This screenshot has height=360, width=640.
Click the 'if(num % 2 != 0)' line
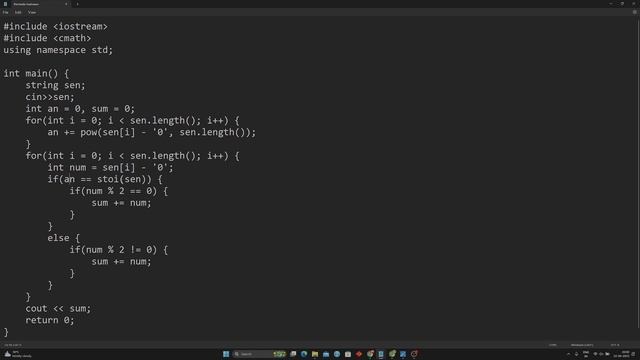pyautogui.click(x=118, y=250)
